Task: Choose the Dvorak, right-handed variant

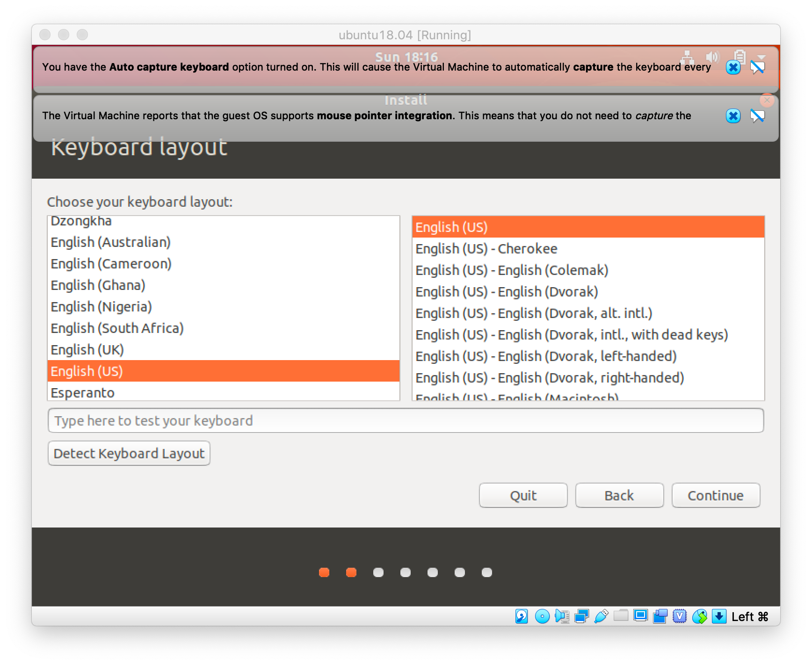Action: [x=588, y=377]
